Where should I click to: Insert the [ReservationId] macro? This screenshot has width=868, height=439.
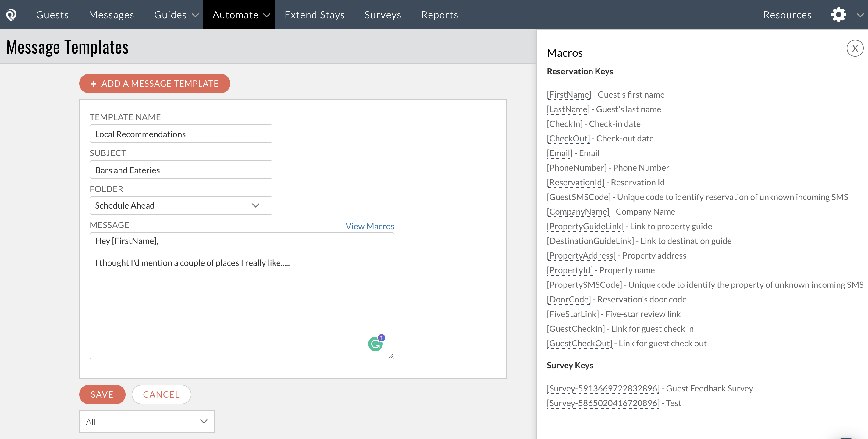tap(575, 182)
